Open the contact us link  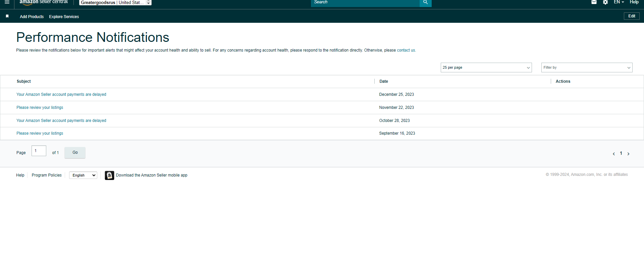click(x=406, y=50)
